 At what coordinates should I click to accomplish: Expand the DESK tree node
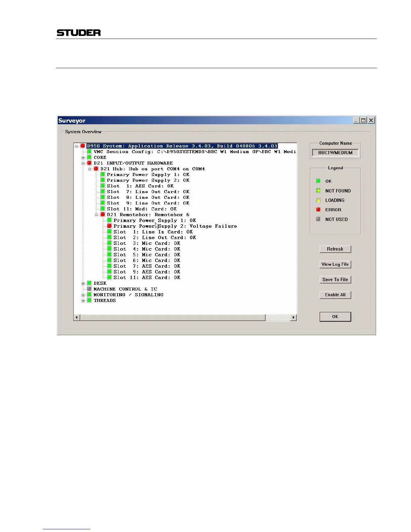pyautogui.click(x=83, y=283)
